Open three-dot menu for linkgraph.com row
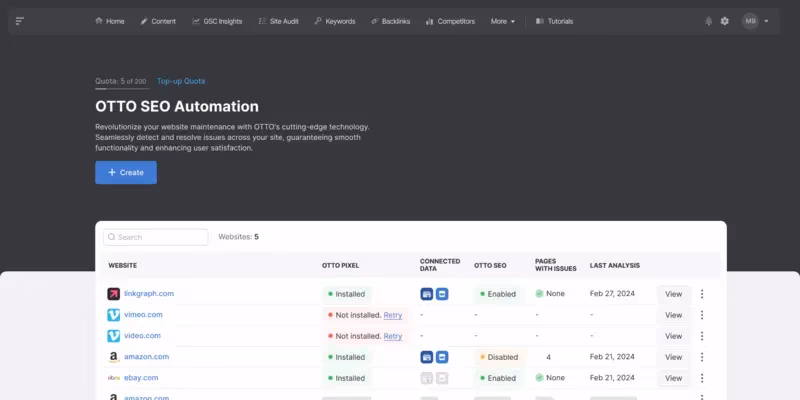 [x=702, y=294]
